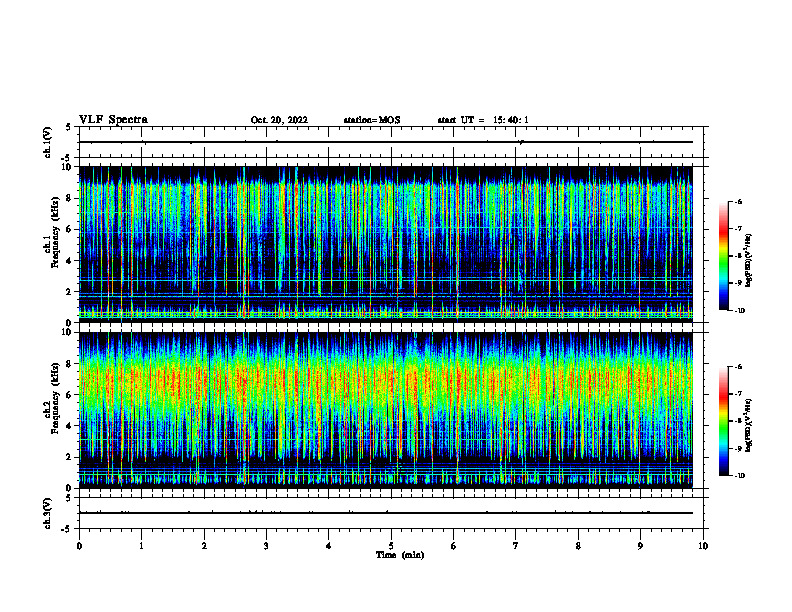Click the -6 label on ch.1 color scale
This screenshot has width=792, height=612.
pos(738,201)
